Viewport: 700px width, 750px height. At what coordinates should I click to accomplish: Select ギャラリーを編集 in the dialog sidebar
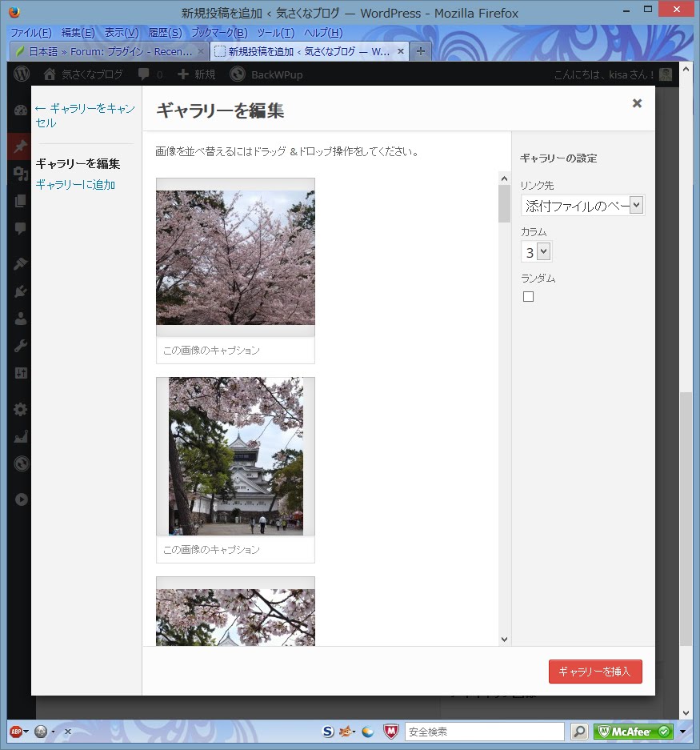(x=78, y=163)
